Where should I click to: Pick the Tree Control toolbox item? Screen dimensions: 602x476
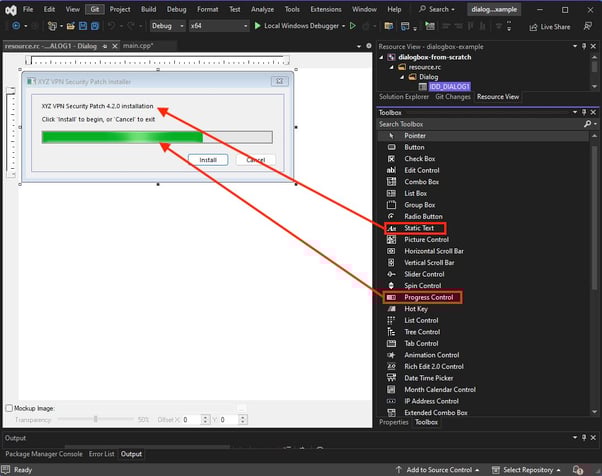tap(421, 332)
